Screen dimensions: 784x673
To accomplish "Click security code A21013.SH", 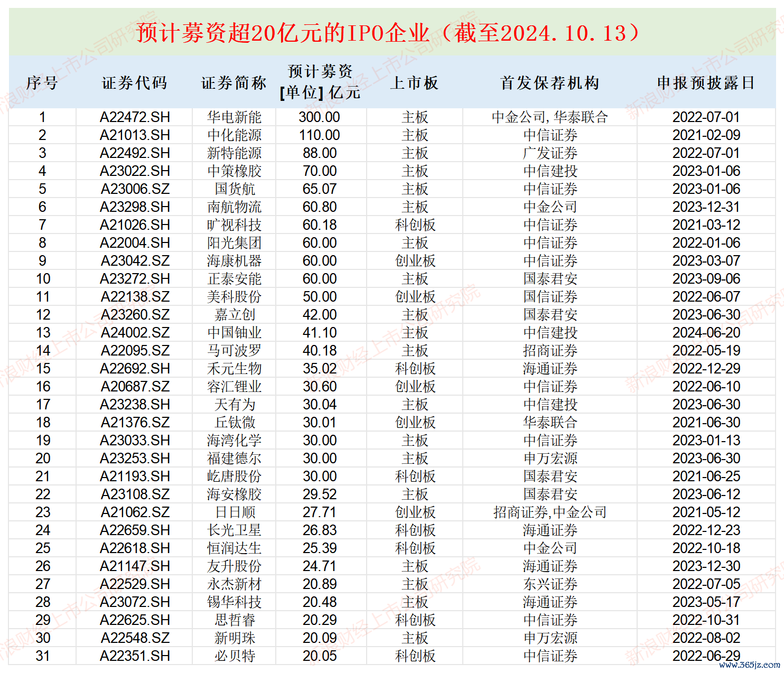I will coord(135,135).
